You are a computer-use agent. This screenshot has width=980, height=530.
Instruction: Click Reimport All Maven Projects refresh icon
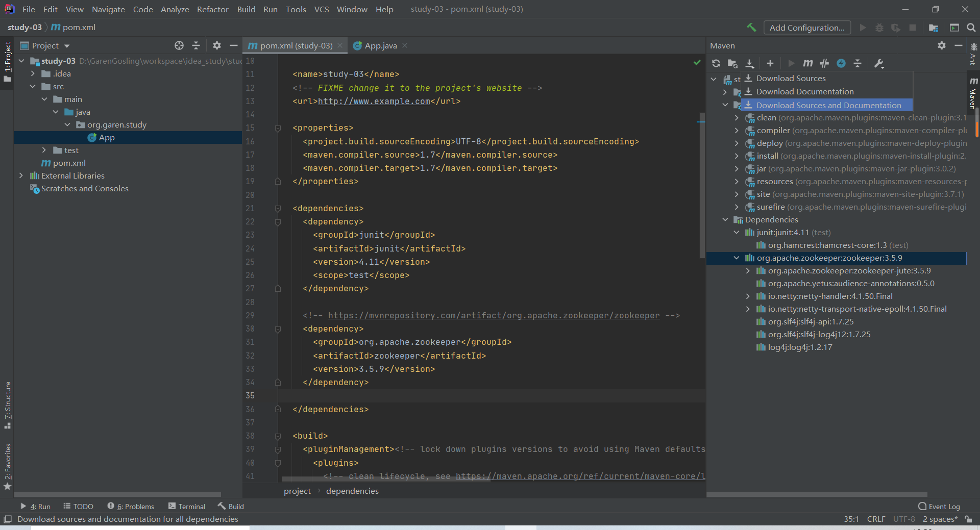click(x=716, y=63)
